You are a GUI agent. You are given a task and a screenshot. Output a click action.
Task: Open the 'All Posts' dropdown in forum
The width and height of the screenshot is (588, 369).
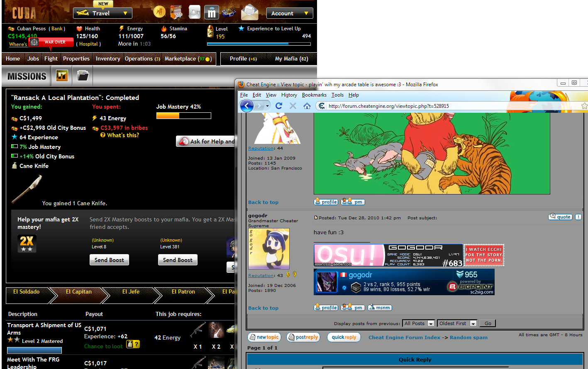419,323
